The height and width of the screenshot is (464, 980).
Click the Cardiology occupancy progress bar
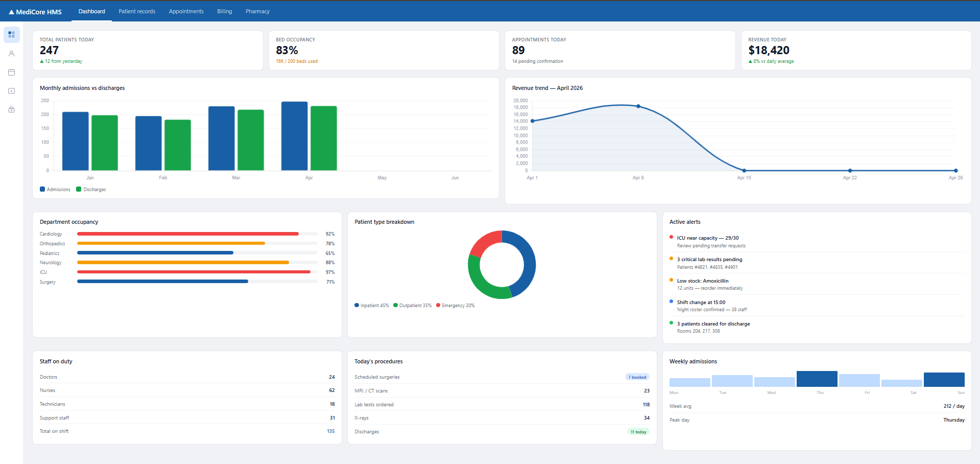click(197, 234)
